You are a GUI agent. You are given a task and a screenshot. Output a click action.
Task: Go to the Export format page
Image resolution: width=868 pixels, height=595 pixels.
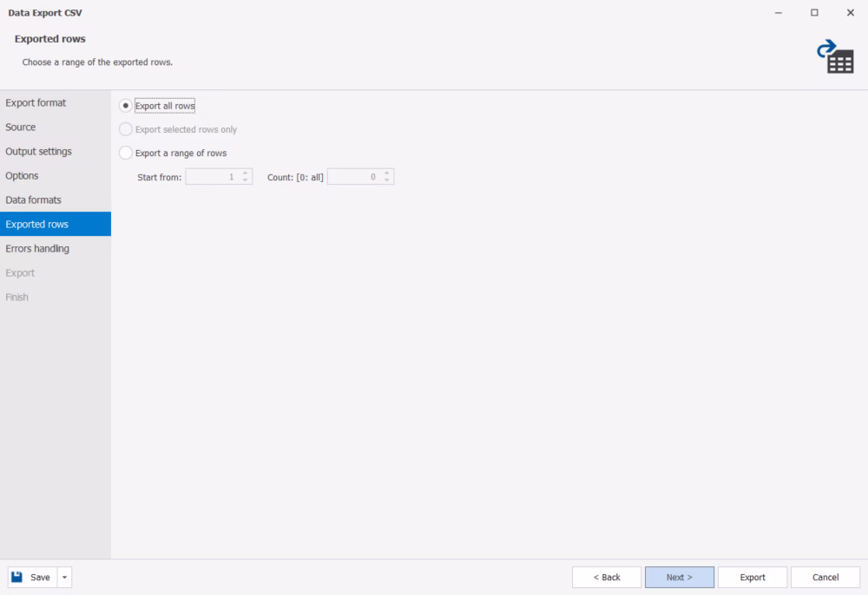click(x=56, y=103)
